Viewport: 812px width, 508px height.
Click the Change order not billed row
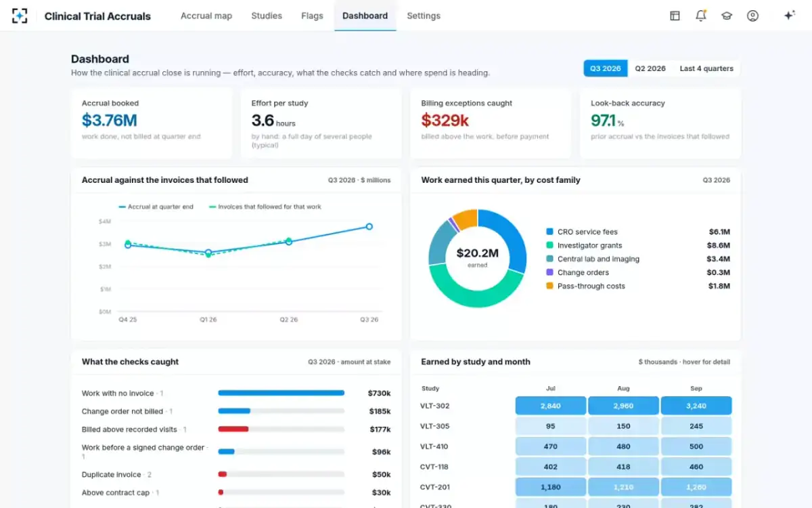236,411
